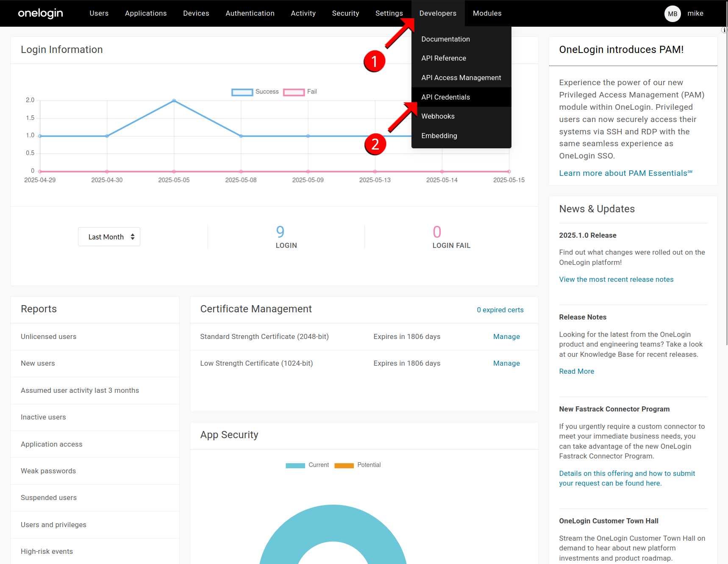Select API Credentials from the Developers menu
Screen dimensions: 728x564
pos(445,97)
